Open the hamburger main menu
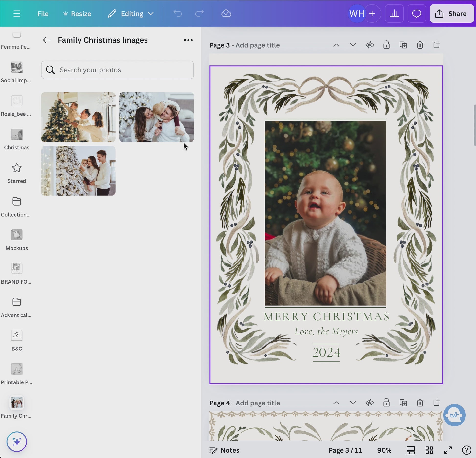The width and height of the screenshot is (476, 458). pos(17,14)
